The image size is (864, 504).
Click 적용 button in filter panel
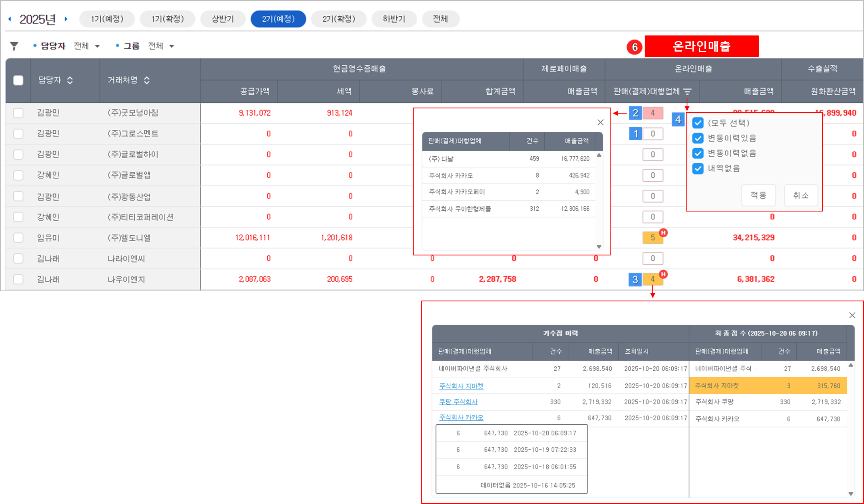(x=758, y=195)
